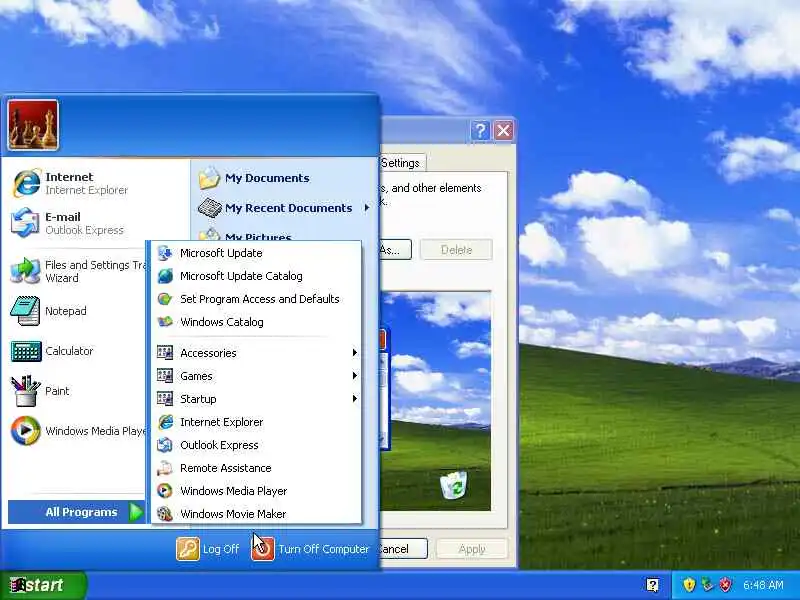Image resolution: width=800 pixels, height=600 pixels.
Task: Click the Apply button in dialog
Action: (x=472, y=549)
